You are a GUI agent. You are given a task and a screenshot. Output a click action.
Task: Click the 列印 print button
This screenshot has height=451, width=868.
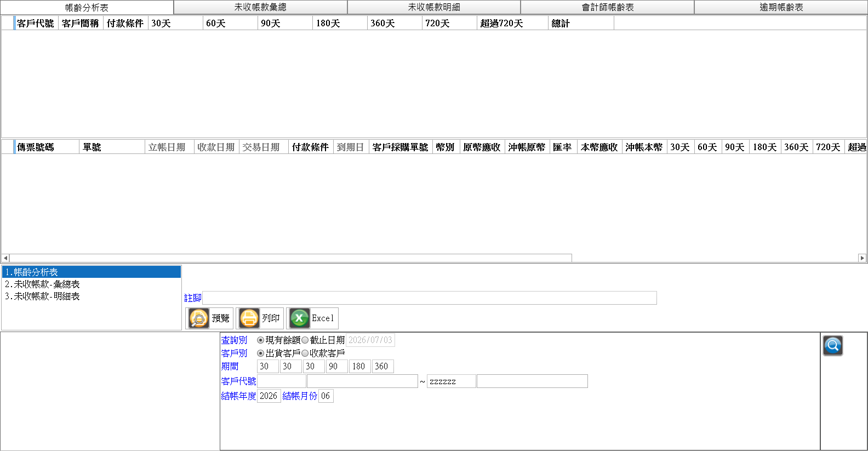point(260,318)
